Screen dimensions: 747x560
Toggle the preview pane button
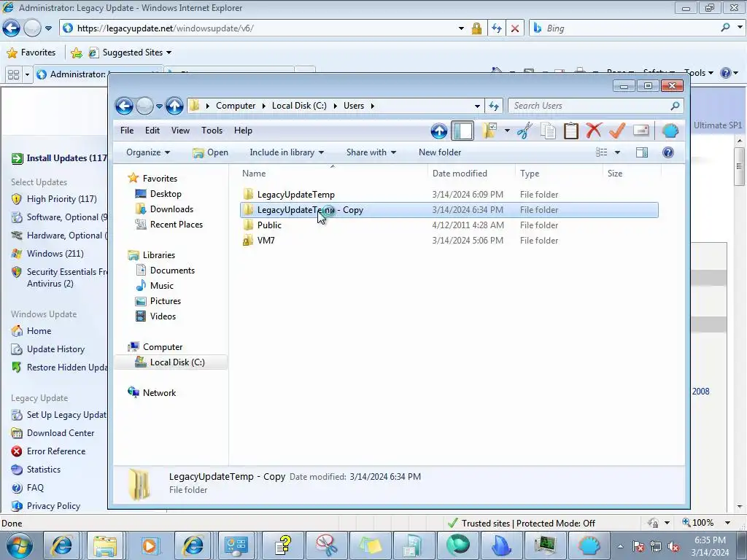point(642,152)
